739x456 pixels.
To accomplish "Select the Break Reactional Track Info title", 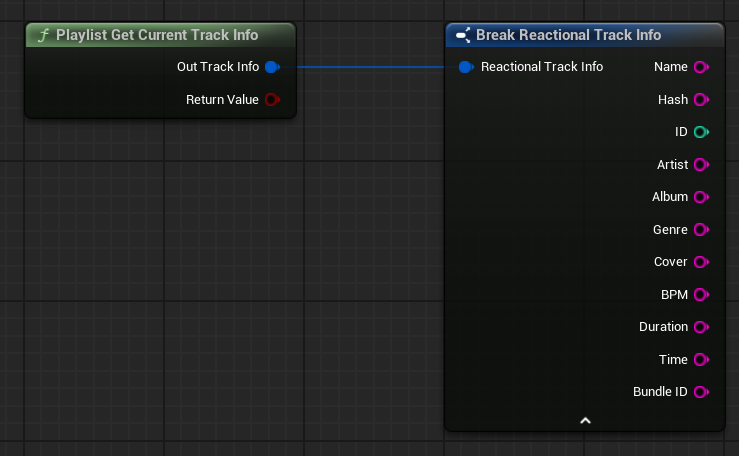I will click(x=568, y=35).
